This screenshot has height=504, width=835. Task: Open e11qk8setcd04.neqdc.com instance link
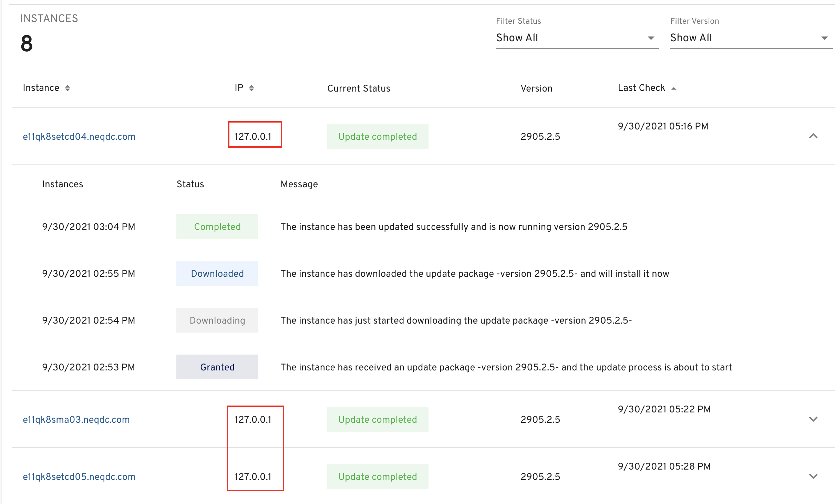point(79,137)
